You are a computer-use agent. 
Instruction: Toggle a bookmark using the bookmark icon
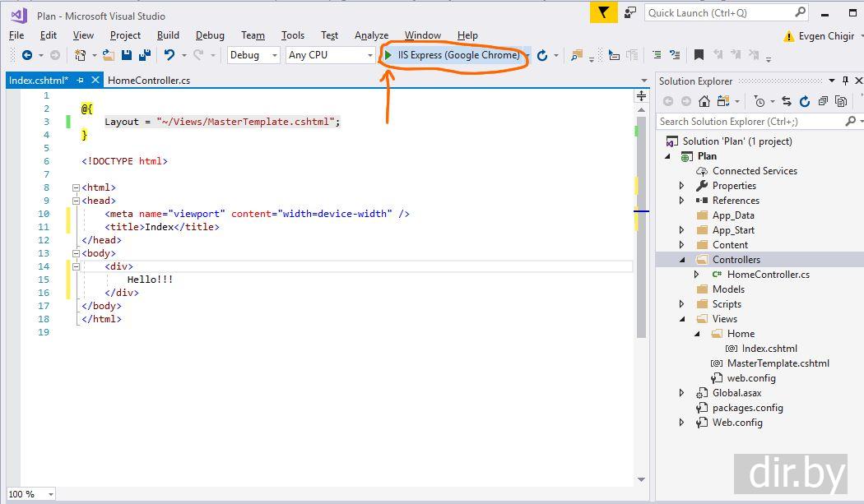(699, 55)
